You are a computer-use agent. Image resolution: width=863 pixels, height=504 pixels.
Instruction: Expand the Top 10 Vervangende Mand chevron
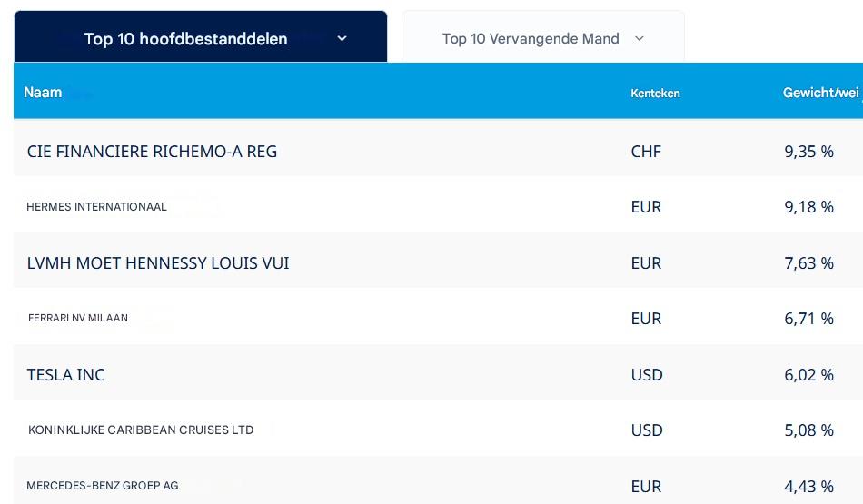[639, 38]
